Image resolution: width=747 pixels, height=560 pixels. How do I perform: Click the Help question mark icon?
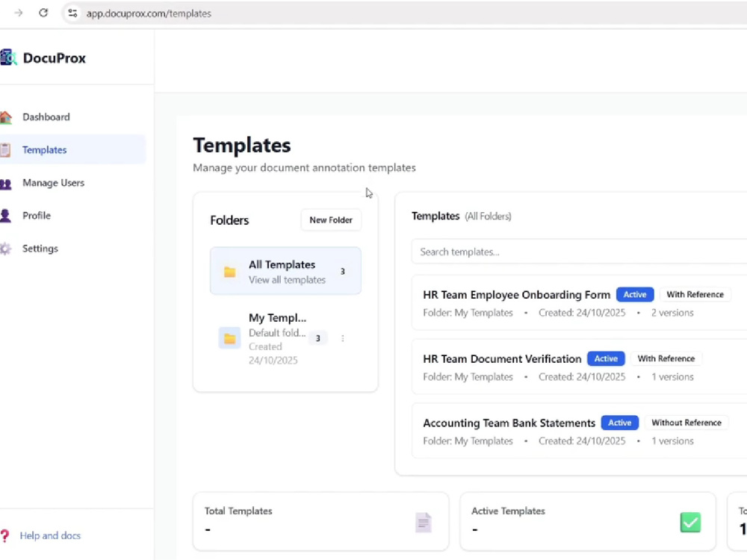(x=4, y=535)
